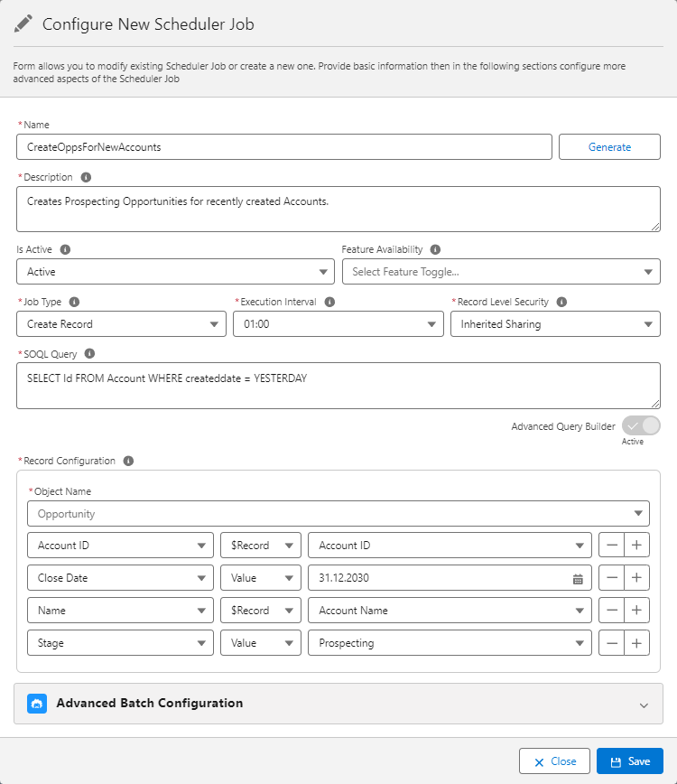Viewport: 677px width, 784px height.
Task: Expand the Advanced Batch Configuration section
Action: [x=645, y=705]
